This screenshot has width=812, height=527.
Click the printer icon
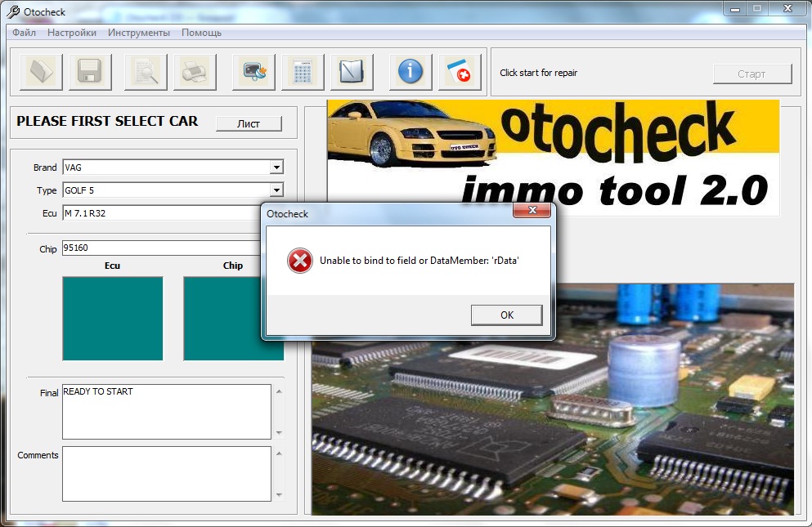pos(195,72)
